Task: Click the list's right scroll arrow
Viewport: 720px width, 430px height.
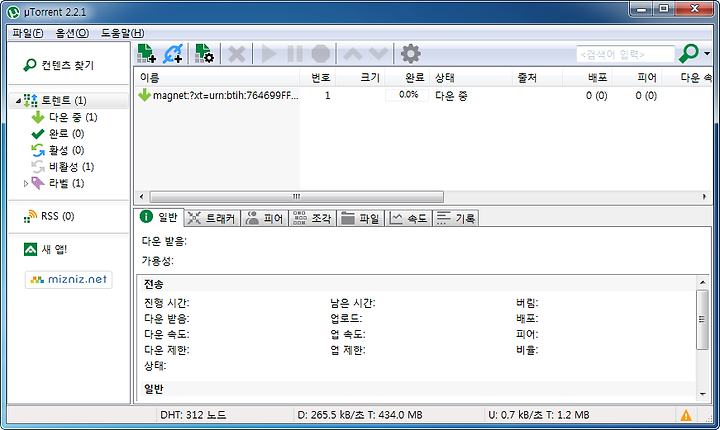Action: point(704,197)
